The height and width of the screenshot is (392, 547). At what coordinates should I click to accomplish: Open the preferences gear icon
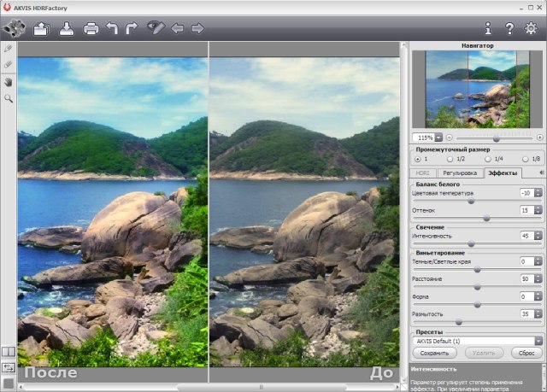coord(531,28)
